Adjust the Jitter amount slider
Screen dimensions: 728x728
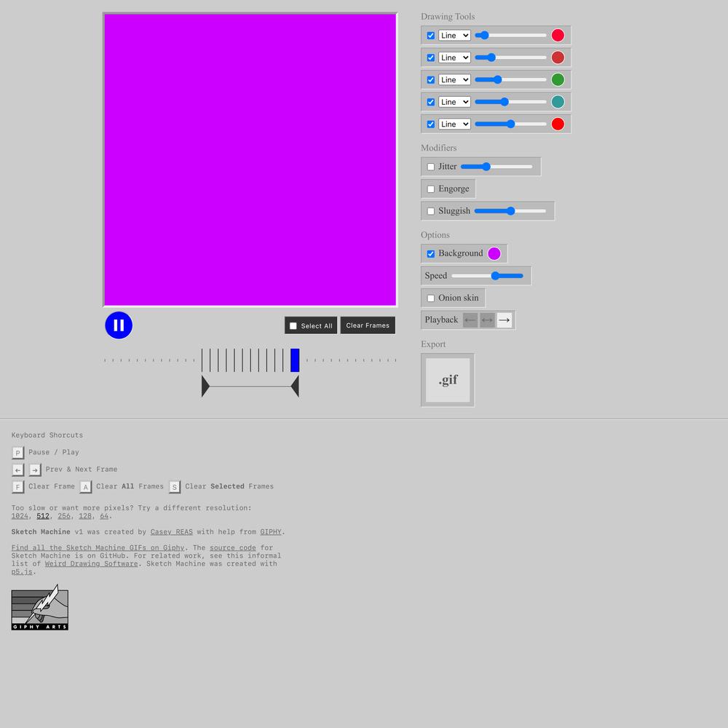point(496,167)
